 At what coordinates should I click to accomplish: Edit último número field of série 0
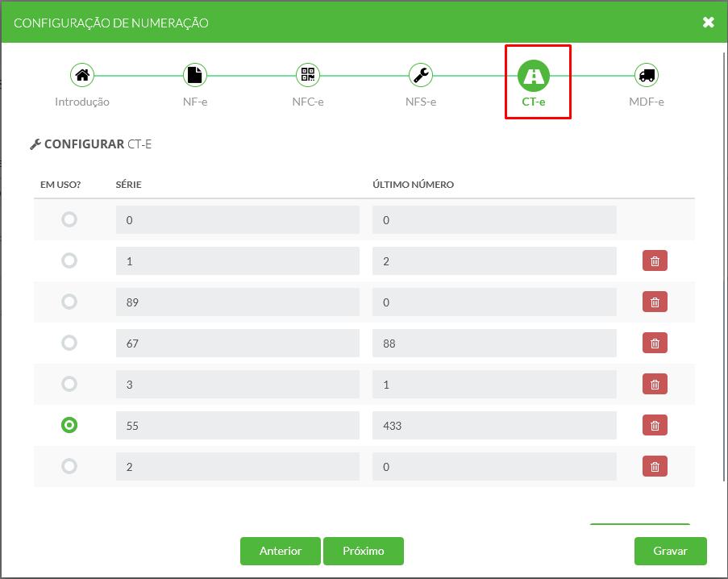[494, 219]
